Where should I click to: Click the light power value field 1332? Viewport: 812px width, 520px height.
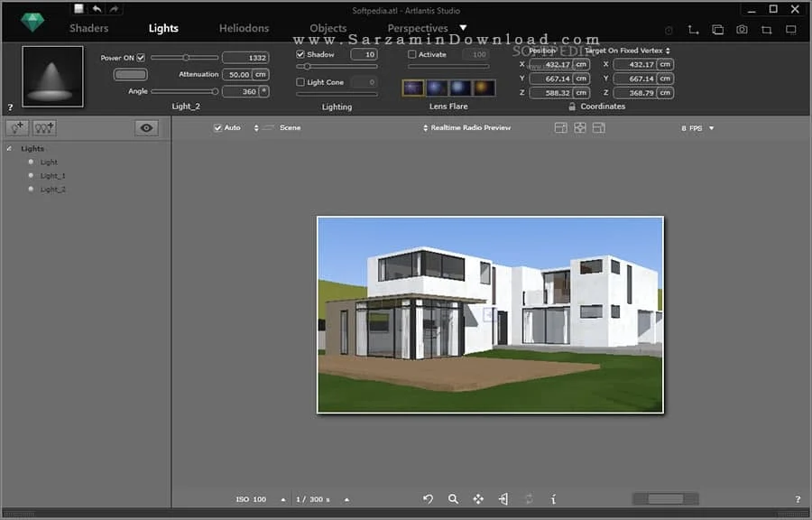[x=245, y=58]
